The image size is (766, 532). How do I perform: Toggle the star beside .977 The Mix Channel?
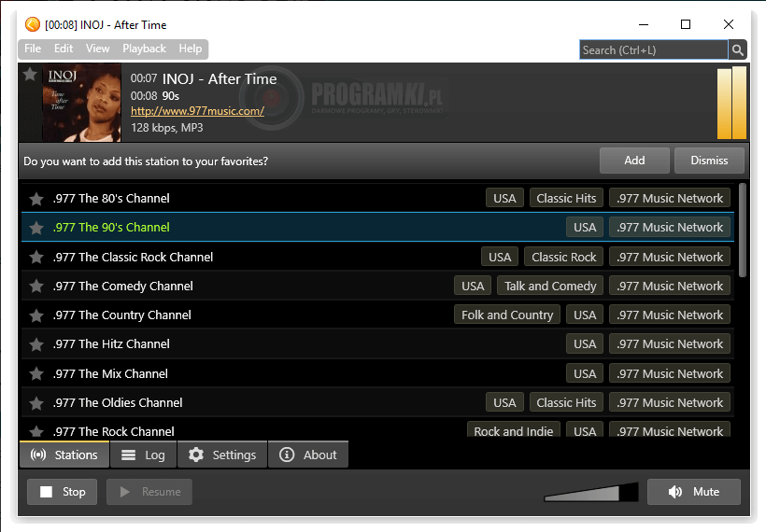point(36,374)
